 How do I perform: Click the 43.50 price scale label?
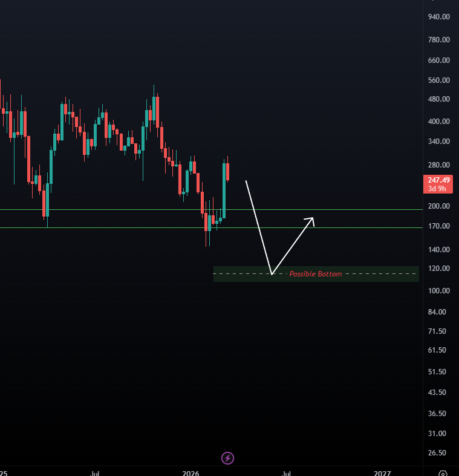[437, 393]
